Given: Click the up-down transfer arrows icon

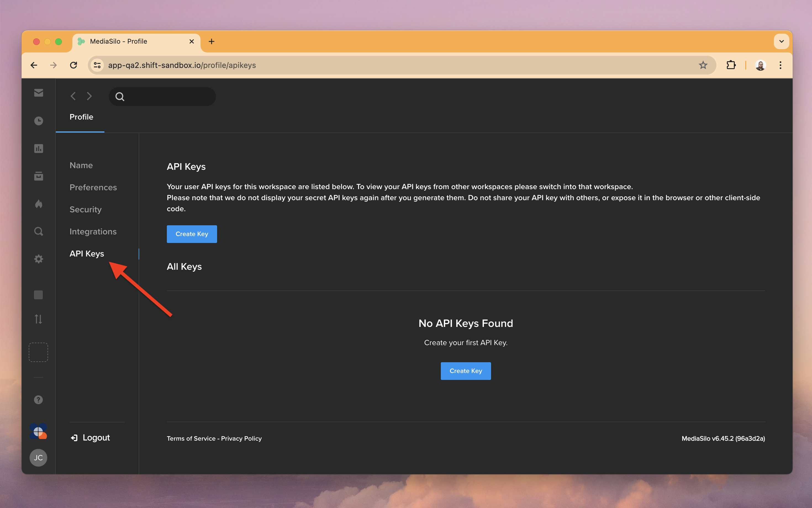Looking at the screenshot, I should pos(38,319).
